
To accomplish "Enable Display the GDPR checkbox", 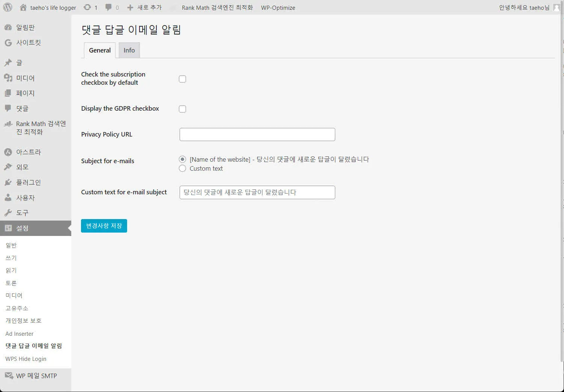I will coord(182,109).
